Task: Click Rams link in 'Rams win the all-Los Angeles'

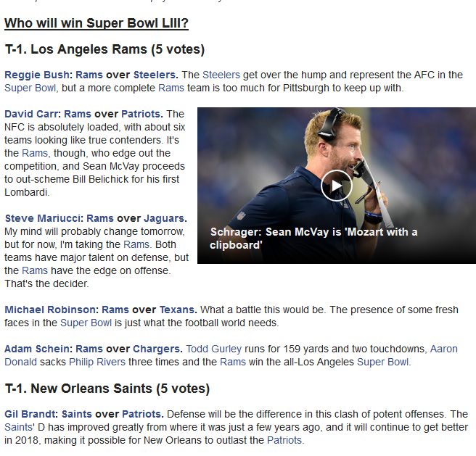Action: [x=233, y=362]
